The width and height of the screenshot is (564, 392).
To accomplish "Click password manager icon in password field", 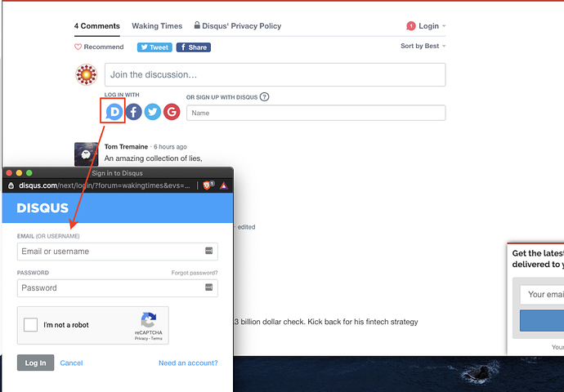I will [209, 287].
